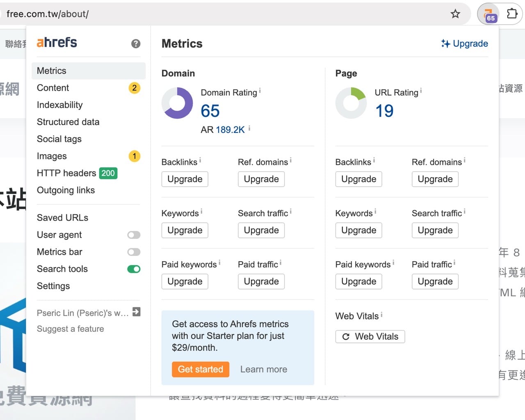Image resolution: width=525 pixels, height=420 pixels.
Task: Click Upgrade under Page Ref. domains
Action: point(435,179)
